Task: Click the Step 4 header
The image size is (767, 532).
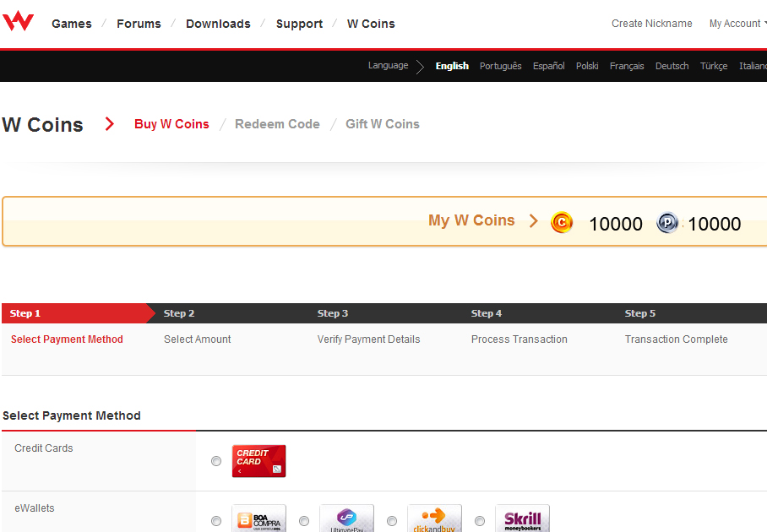Action: [487, 313]
